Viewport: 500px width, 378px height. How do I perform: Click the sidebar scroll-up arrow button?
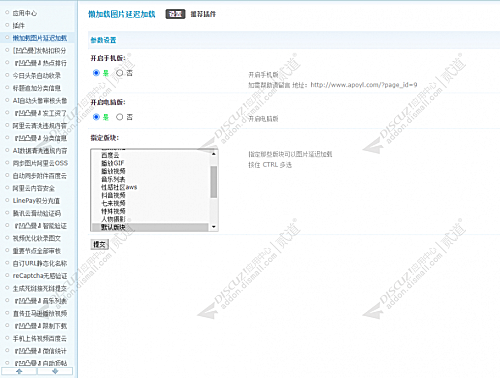pos(19,371)
